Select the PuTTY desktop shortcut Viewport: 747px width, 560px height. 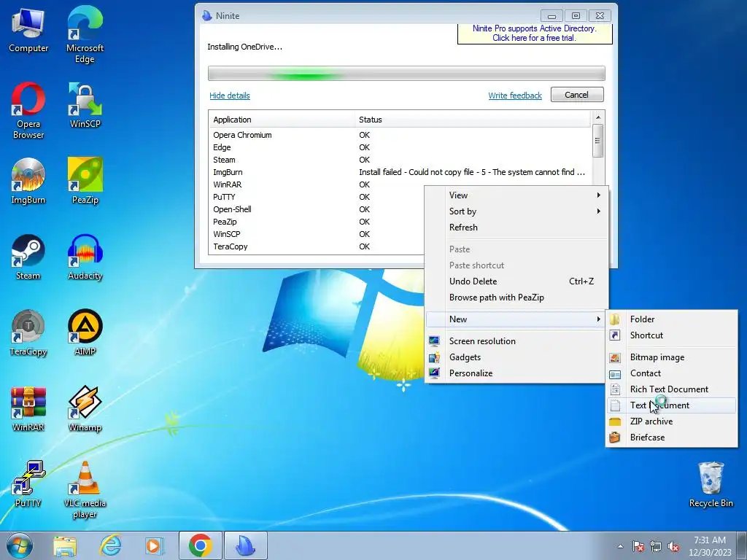(x=28, y=484)
